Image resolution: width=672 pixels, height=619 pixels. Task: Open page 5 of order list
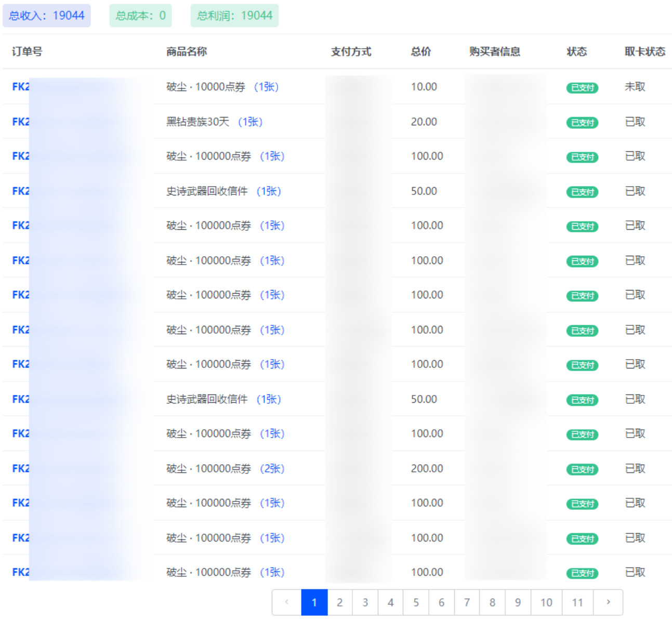pyautogui.click(x=416, y=602)
